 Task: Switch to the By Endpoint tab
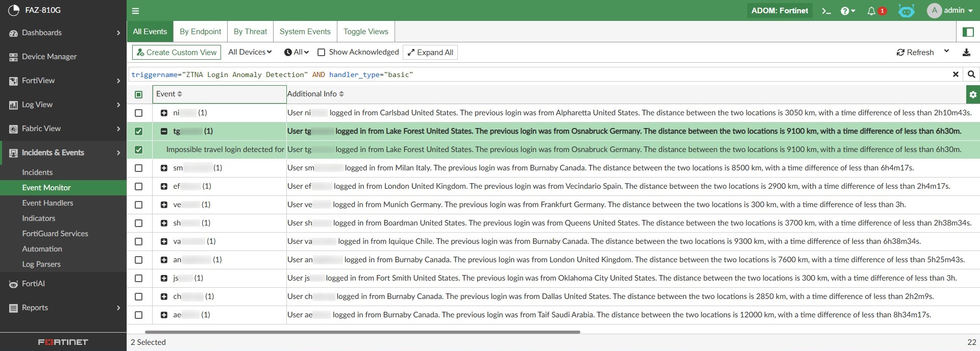point(200,32)
